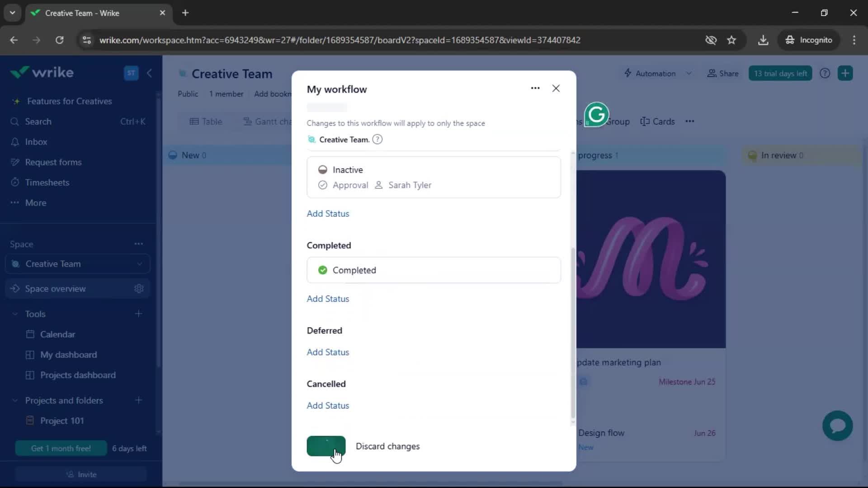Image resolution: width=868 pixels, height=488 pixels.
Task: Open Project 101
Action: (62, 421)
